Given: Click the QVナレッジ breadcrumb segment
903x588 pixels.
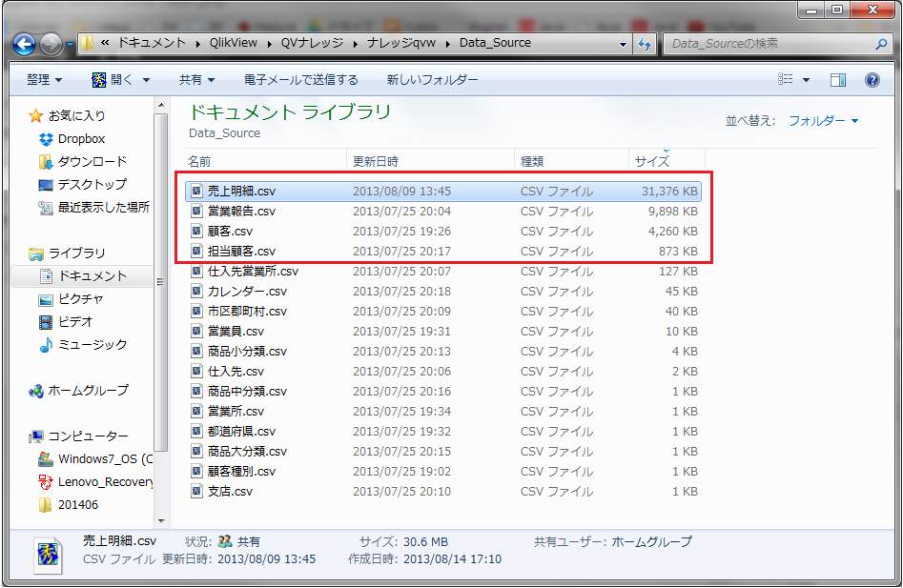Looking at the screenshot, I should (x=312, y=43).
